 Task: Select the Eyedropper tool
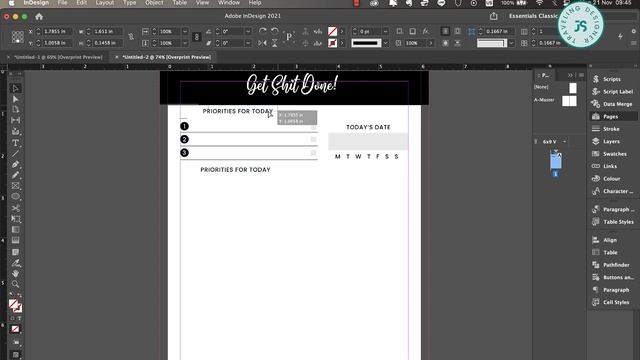[x=16, y=262]
